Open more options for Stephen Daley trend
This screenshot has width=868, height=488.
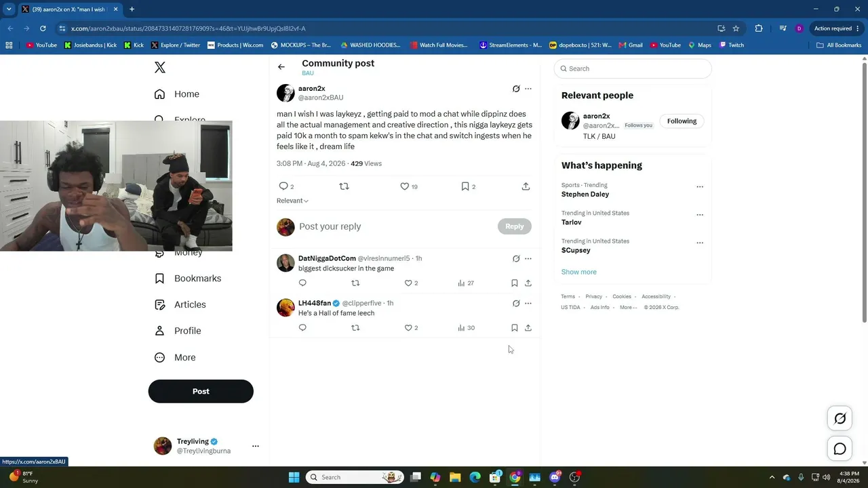click(700, 187)
